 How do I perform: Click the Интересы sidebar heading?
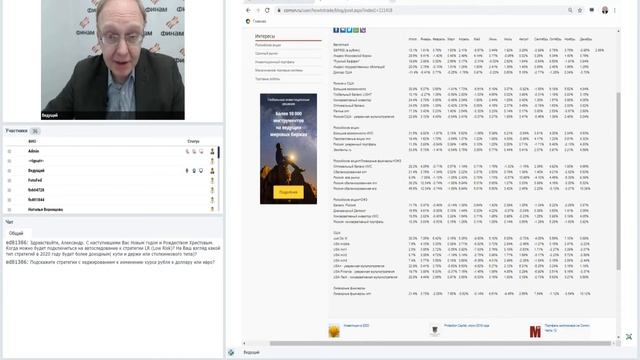click(x=265, y=36)
